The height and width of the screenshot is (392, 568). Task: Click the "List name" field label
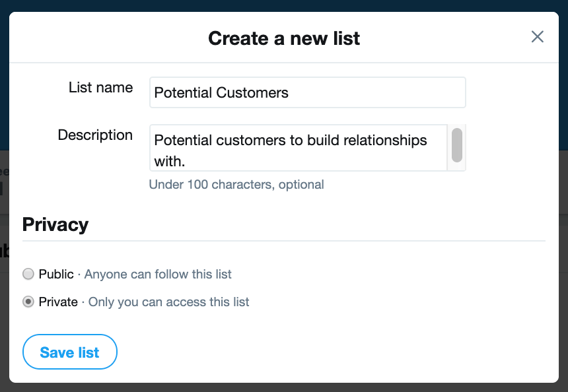(100, 88)
